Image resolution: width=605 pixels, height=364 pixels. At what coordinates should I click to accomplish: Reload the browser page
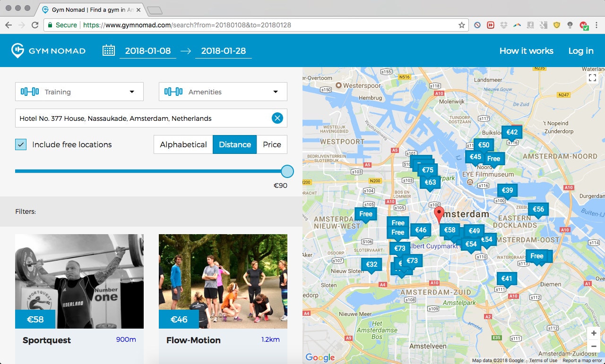pyautogui.click(x=35, y=25)
